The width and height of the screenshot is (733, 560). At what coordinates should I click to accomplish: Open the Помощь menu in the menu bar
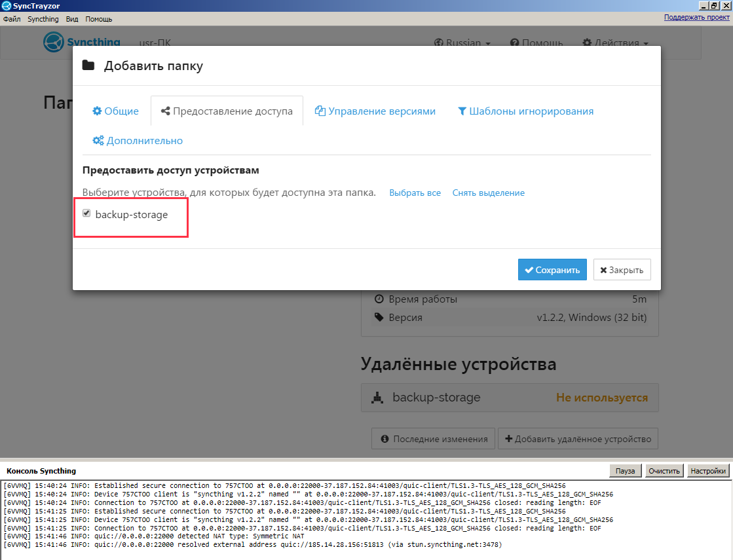(x=99, y=19)
